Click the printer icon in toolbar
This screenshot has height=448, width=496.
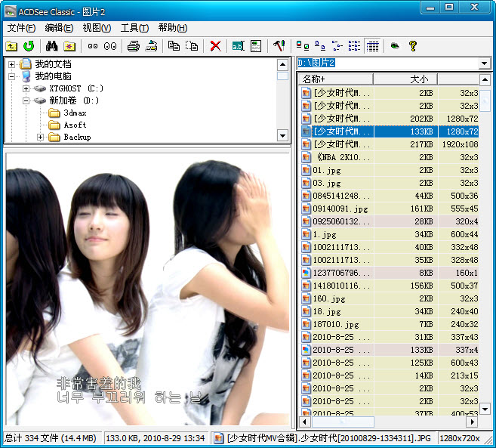coord(134,46)
